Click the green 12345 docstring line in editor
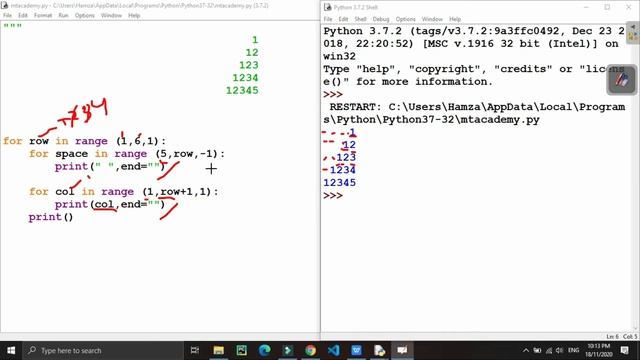This screenshot has height=360, width=640. tap(242, 91)
